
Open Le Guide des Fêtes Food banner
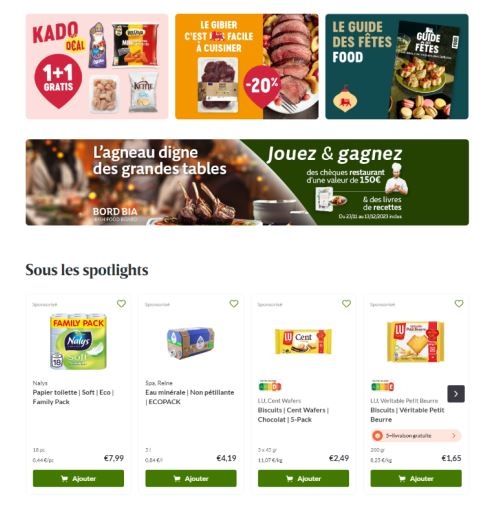coord(397,66)
